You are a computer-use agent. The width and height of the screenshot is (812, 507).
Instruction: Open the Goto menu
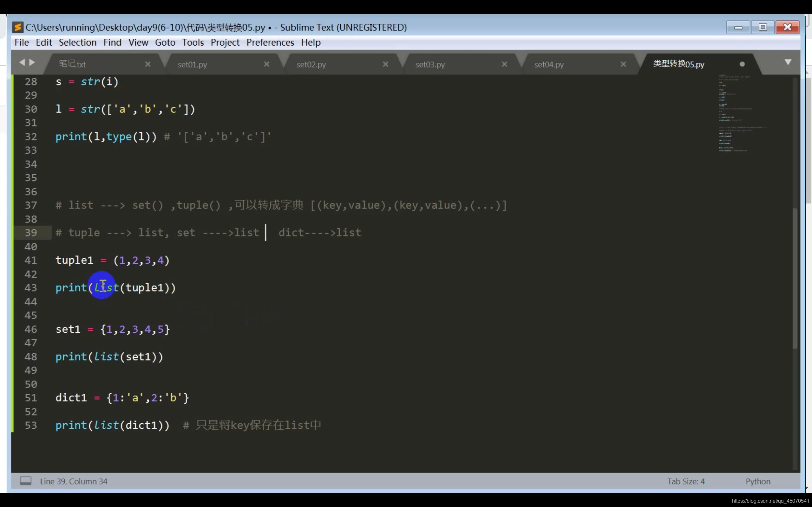point(165,42)
